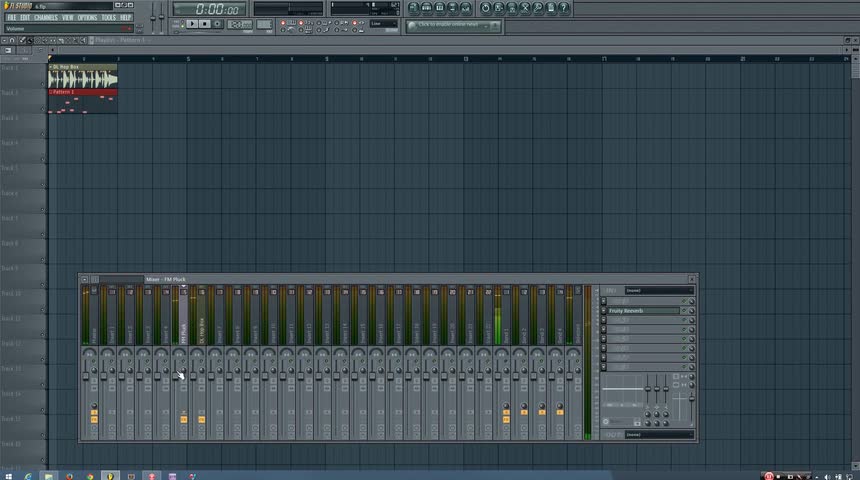The width and height of the screenshot is (860, 480).
Task: Open the mixer output OUT dropdown
Action: point(658,434)
